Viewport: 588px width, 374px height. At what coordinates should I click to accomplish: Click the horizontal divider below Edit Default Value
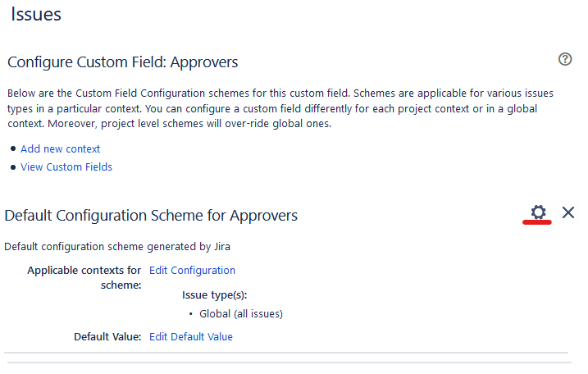pos(286,353)
